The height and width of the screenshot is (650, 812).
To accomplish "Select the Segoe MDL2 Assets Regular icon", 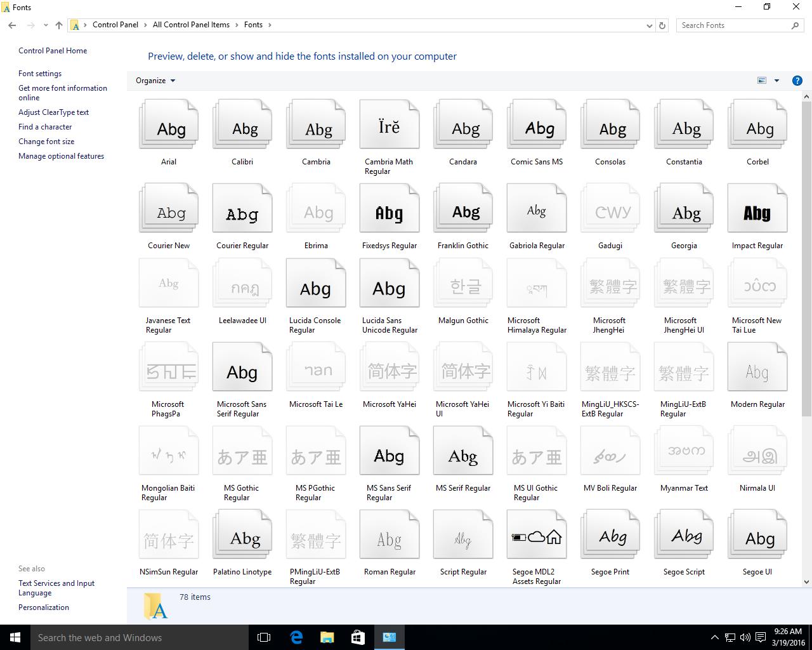I will [x=537, y=534].
